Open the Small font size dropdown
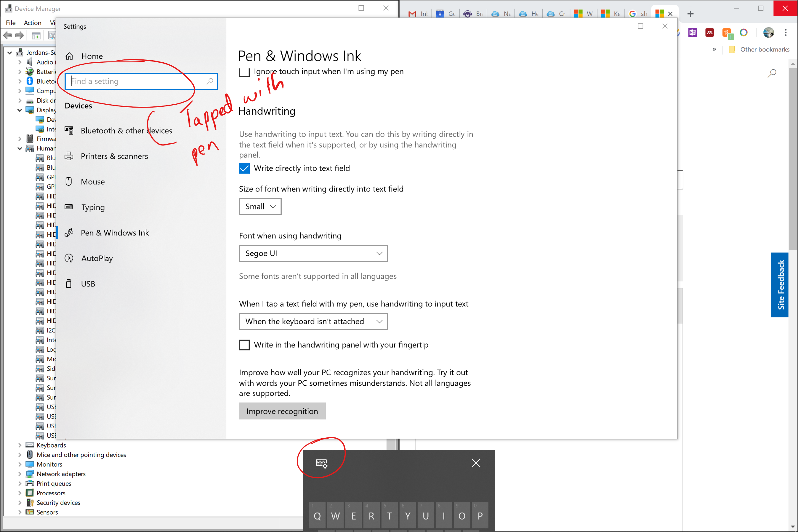 [x=260, y=207]
